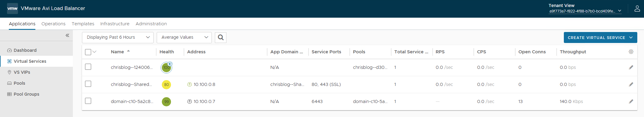The height and width of the screenshot is (117, 644).
Task: Click the CPS column header
Action: click(x=482, y=52)
